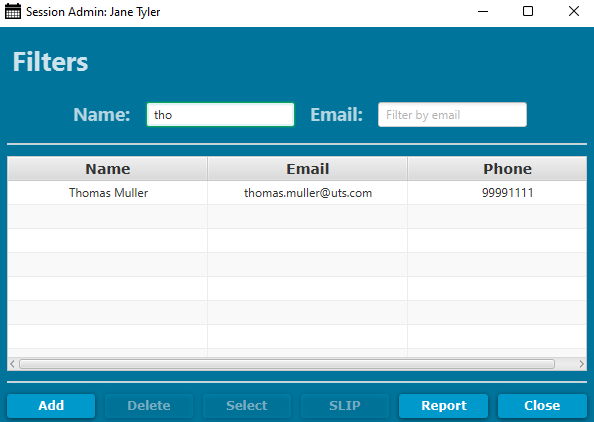Select the Thomas Muller table row
This screenshot has width=594, height=422.
click(x=297, y=193)
